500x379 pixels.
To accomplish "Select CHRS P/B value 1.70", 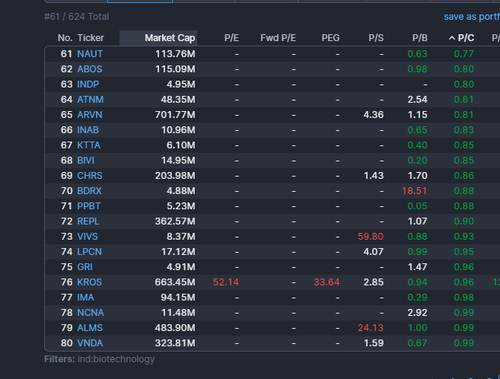I will tap(417, 175).
